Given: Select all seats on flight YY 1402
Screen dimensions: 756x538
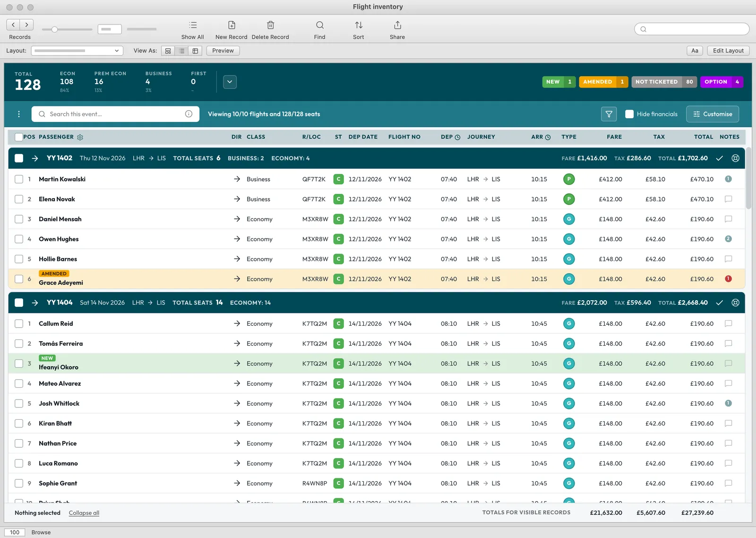Looking at the screenshot, I should (19, 158).
